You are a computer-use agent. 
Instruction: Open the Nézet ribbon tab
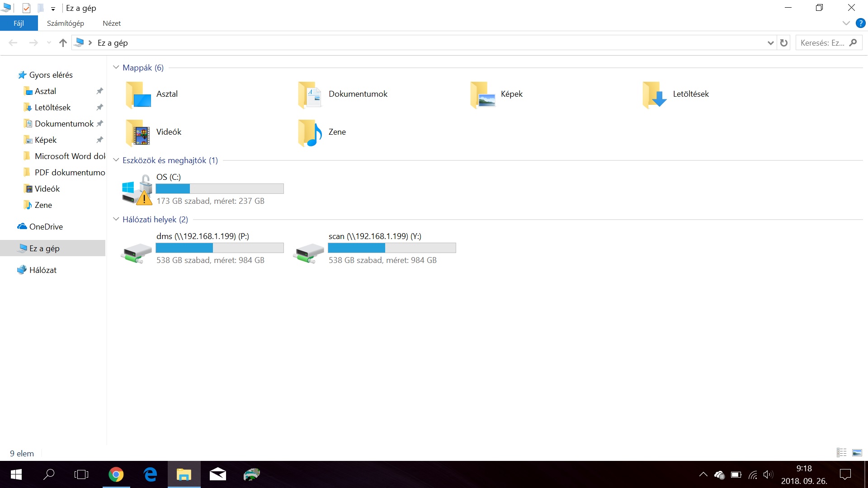(112, 23)
